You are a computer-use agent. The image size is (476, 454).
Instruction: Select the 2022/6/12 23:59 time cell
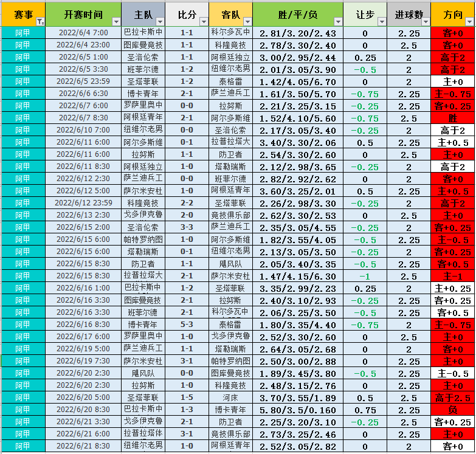click(x=83, y=203)
